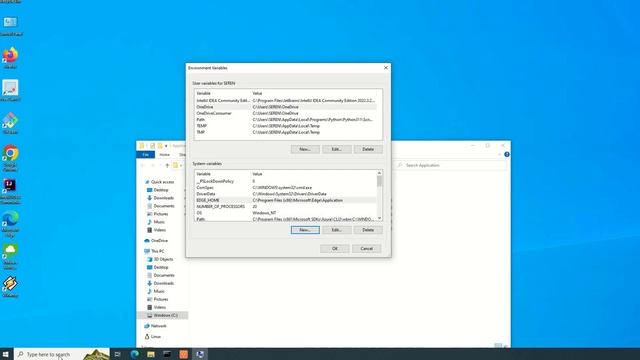Open the Google Chrome desktop shortcut
The width and height of the screenshot is (640, 360).
pos(10,158)
